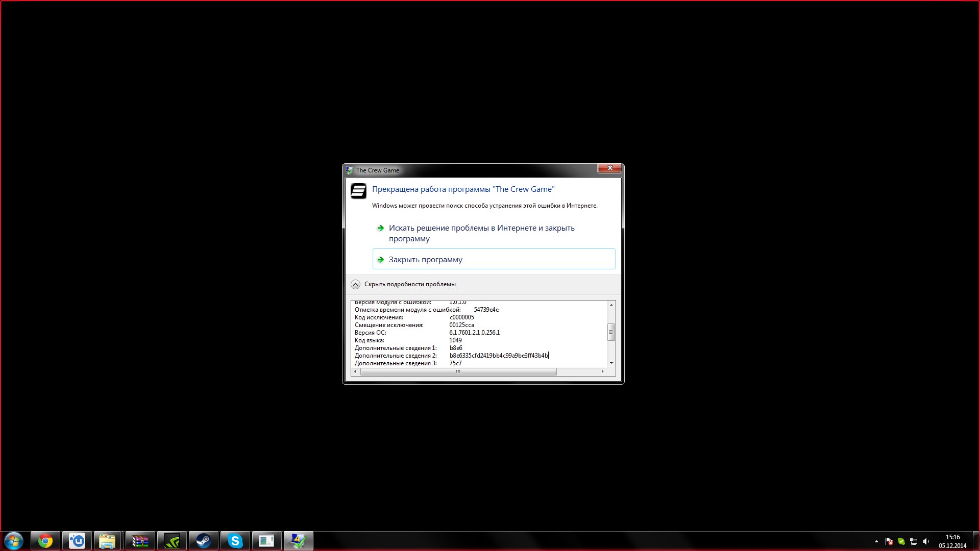Open the clock and date display

coord(952,541)
